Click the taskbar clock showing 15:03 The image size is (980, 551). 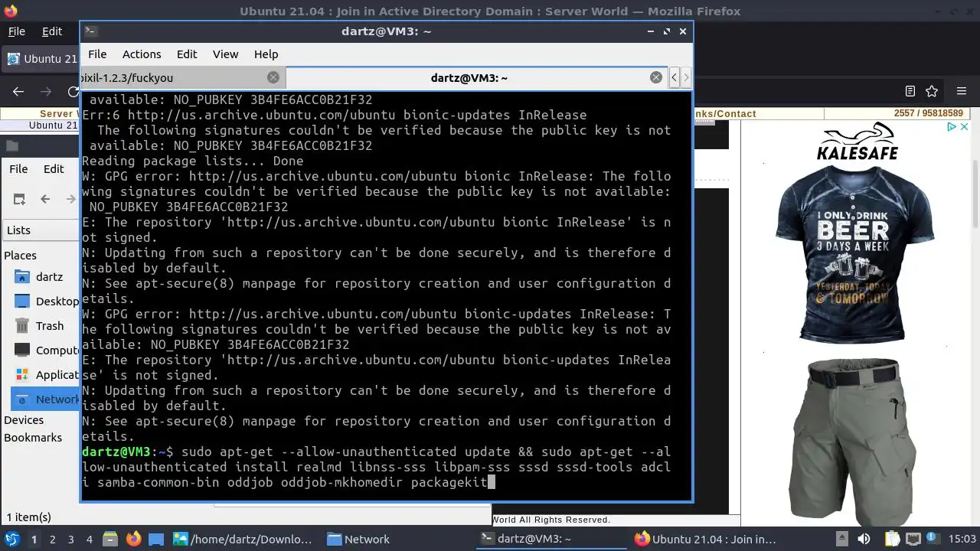[x=963, y=540]
